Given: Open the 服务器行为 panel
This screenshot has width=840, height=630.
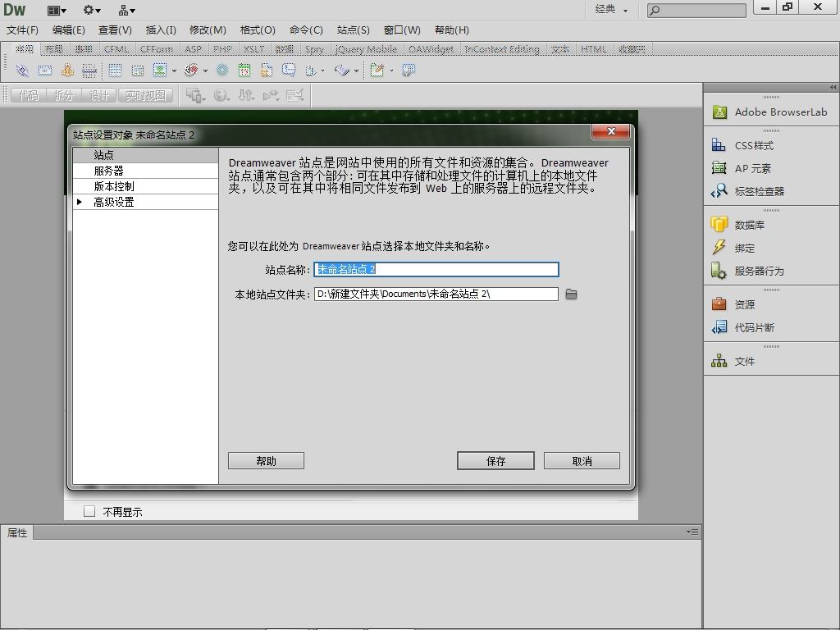Looking at the screenshot, I should (771, 271).
